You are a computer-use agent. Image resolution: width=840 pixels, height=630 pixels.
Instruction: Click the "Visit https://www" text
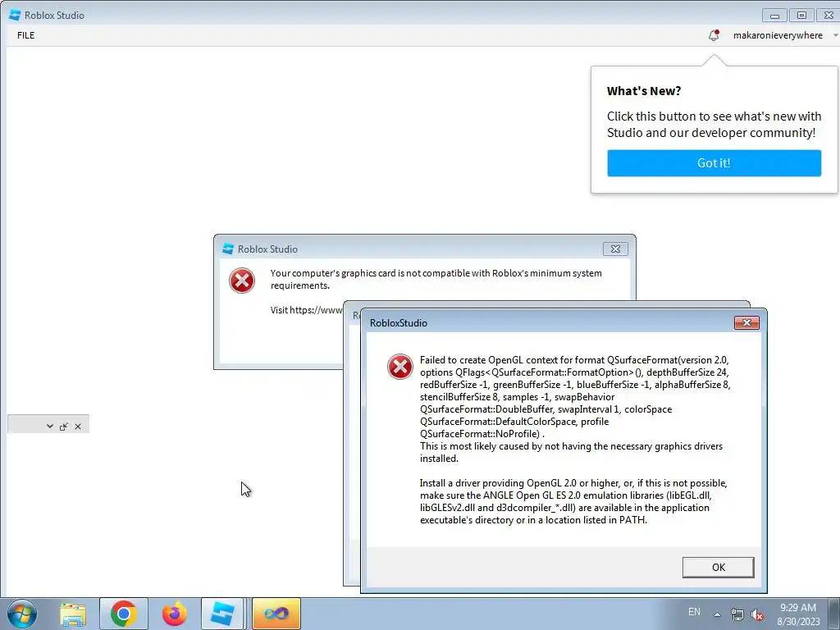(306, 310)
